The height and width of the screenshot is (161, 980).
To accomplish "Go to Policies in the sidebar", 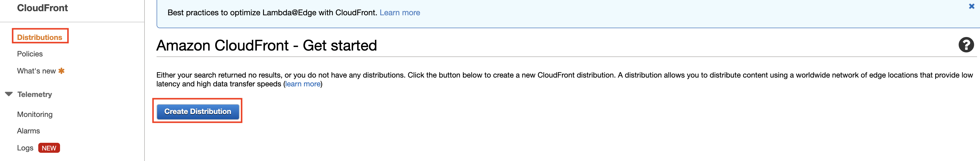I will point(30,54).
